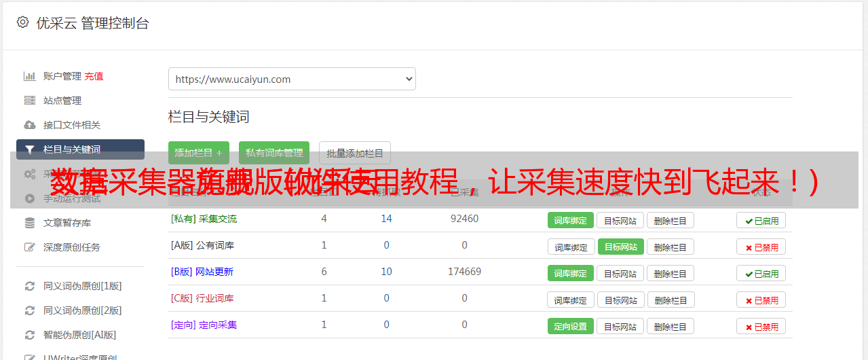
Task: Click the database icon for 文章暂存库
Action: click(29, 223)
